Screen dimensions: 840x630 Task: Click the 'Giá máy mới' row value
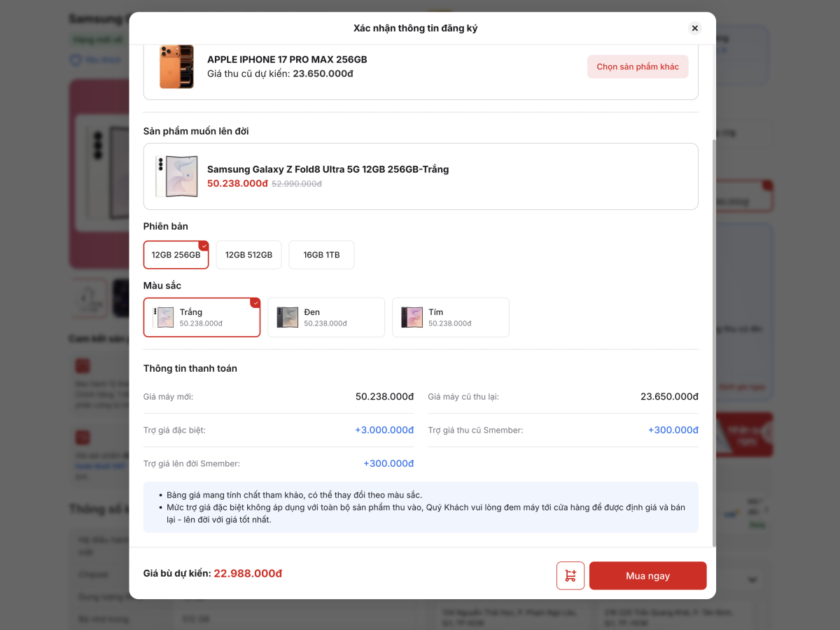(x=384, y=396)
